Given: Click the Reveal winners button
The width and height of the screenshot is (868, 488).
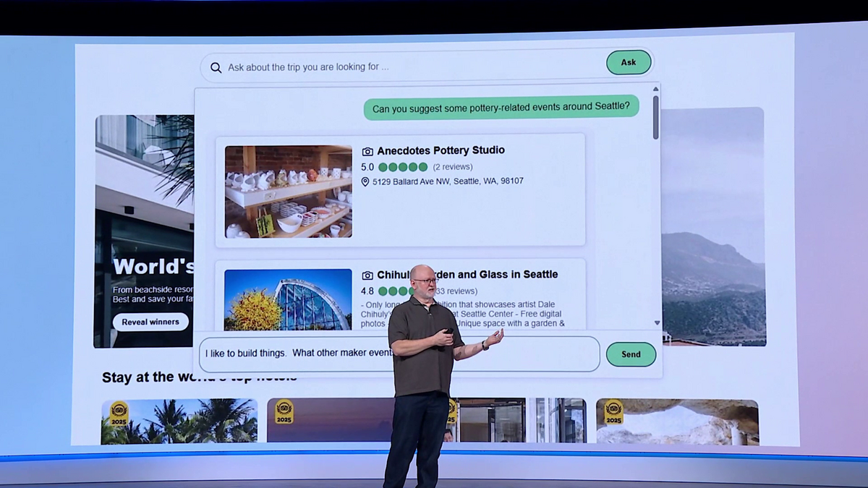Looking at the screenshot, I should tap(150, 322).
